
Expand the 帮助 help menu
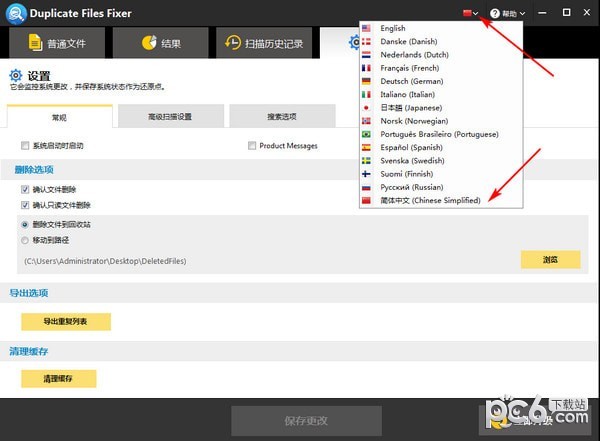point(509,13)
